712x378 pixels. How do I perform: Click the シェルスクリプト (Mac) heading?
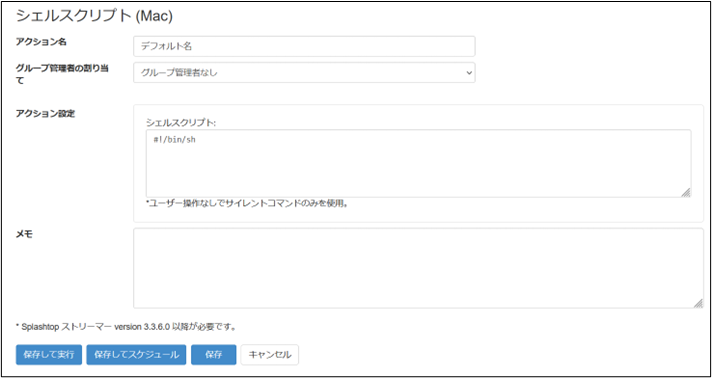pyautogui.click(x=94, y=16)
